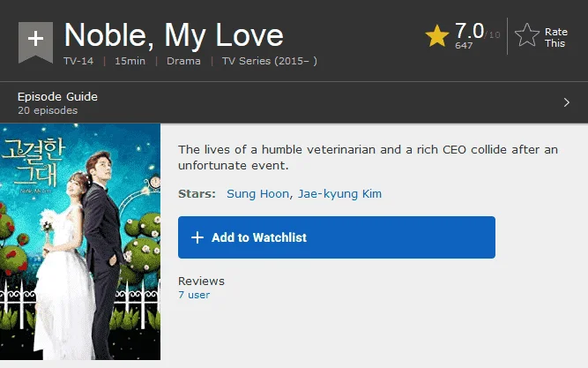
Task: Click the empty Rate This star
Action: point(527,35)
